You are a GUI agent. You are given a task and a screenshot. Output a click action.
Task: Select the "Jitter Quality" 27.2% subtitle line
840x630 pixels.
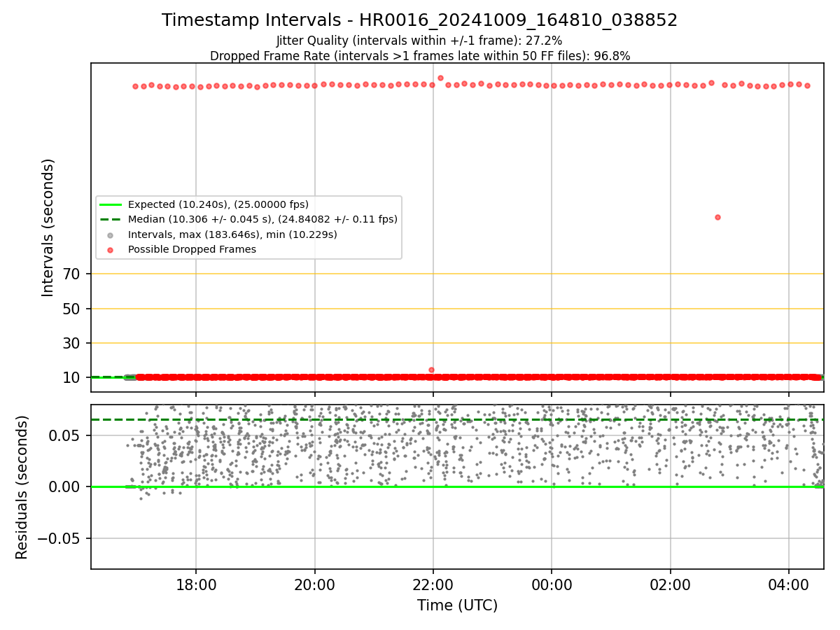click(419, 41)
